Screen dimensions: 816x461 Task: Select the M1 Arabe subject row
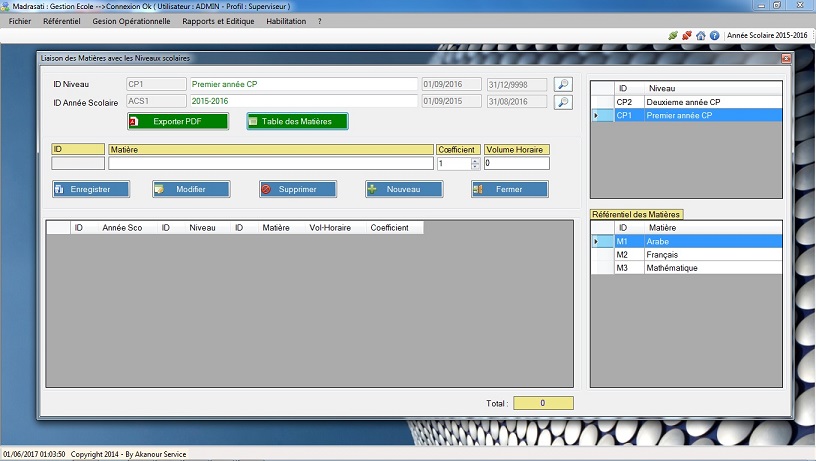tap(686, 241)
